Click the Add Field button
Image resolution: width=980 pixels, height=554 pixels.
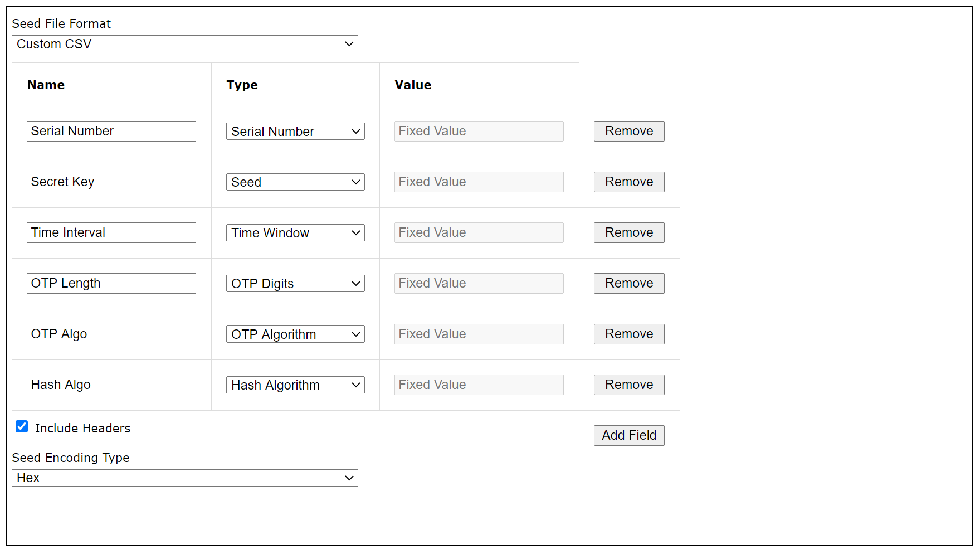629,436
